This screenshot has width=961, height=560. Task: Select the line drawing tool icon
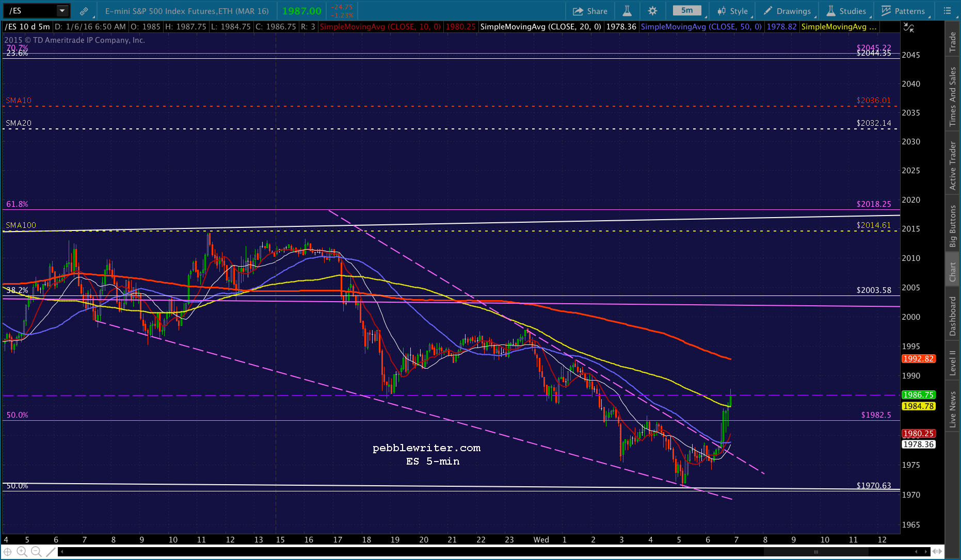pos(51,552)
